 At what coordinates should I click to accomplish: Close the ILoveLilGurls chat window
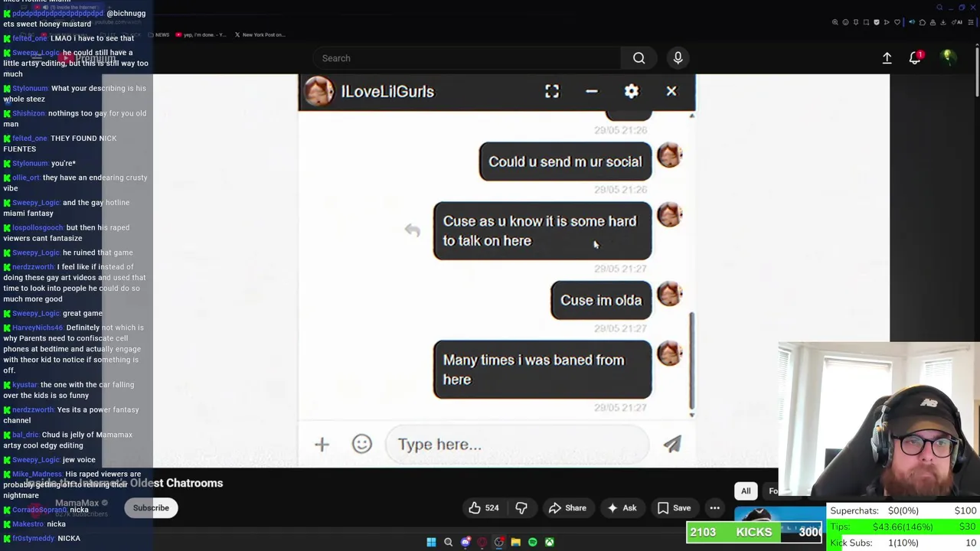[671, 92]
